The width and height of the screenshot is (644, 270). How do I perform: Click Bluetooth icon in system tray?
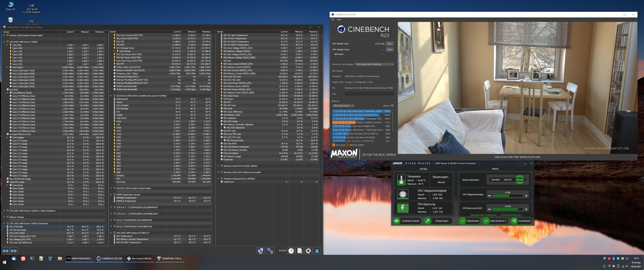(x=614, y=259)
